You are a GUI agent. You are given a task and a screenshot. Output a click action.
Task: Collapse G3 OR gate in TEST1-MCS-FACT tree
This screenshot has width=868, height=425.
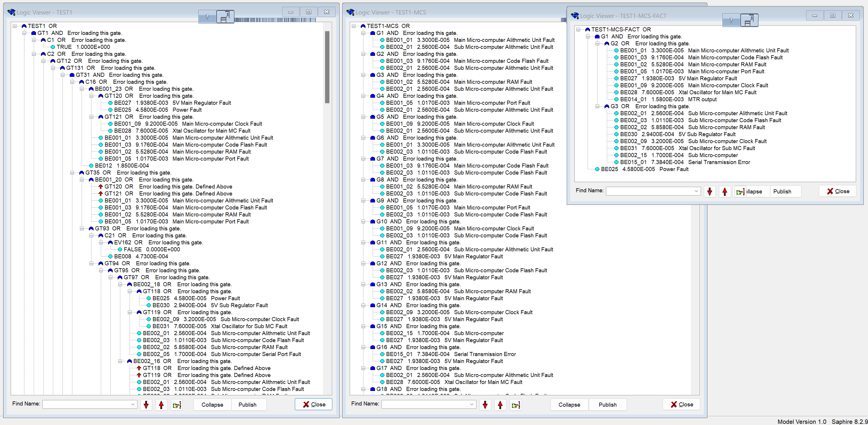pyautogui.click(x=597, y=106)
